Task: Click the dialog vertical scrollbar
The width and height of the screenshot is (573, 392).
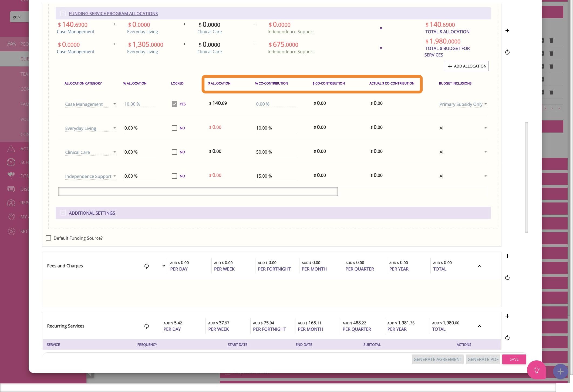Action: click(x=527, y=177)
